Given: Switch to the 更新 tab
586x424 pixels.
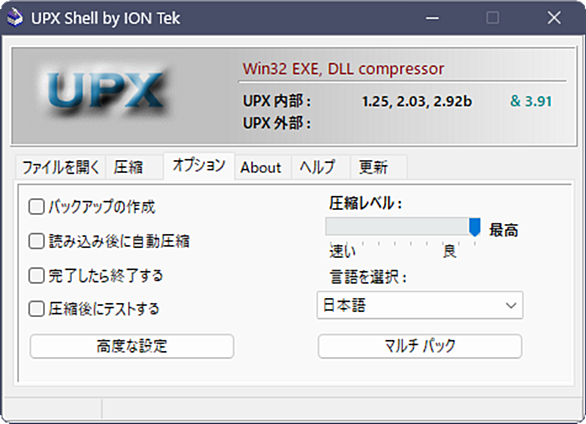Looking at the screenshot, I should coord(373,167).
